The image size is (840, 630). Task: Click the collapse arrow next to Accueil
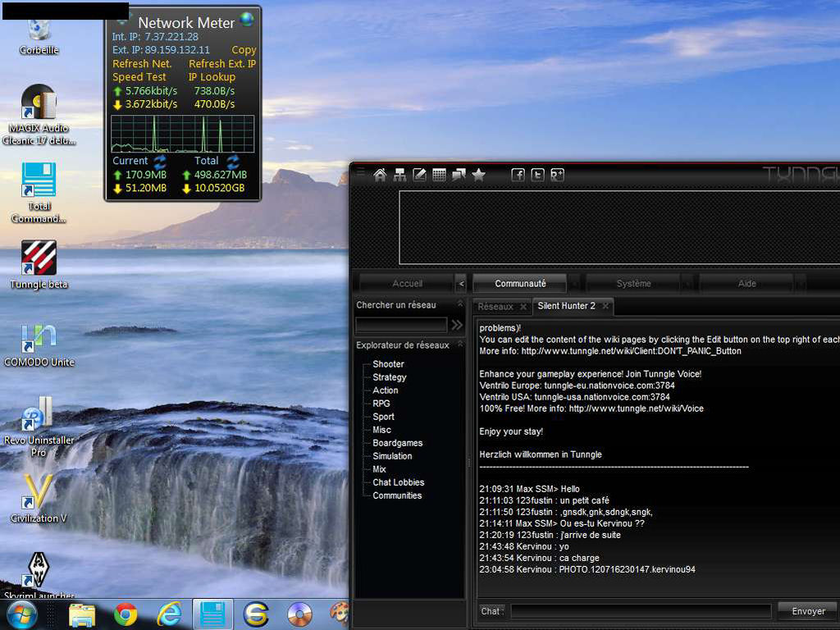pos(461,284)
